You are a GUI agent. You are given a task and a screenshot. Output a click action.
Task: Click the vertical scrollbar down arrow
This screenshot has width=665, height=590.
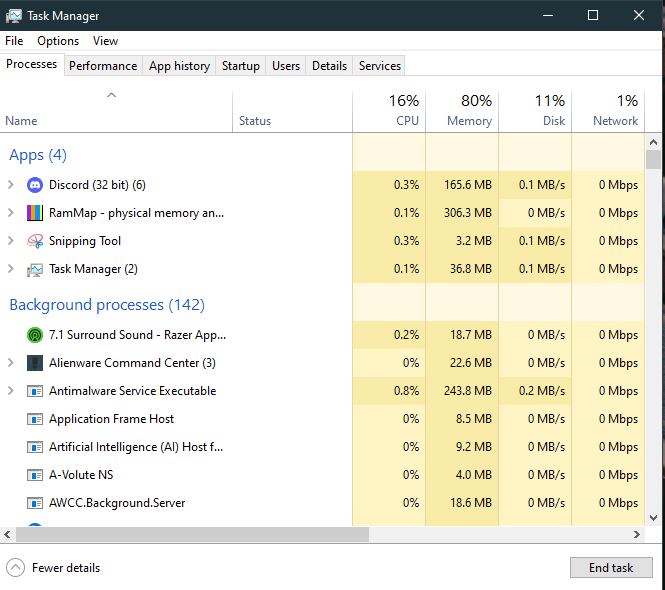654,518
